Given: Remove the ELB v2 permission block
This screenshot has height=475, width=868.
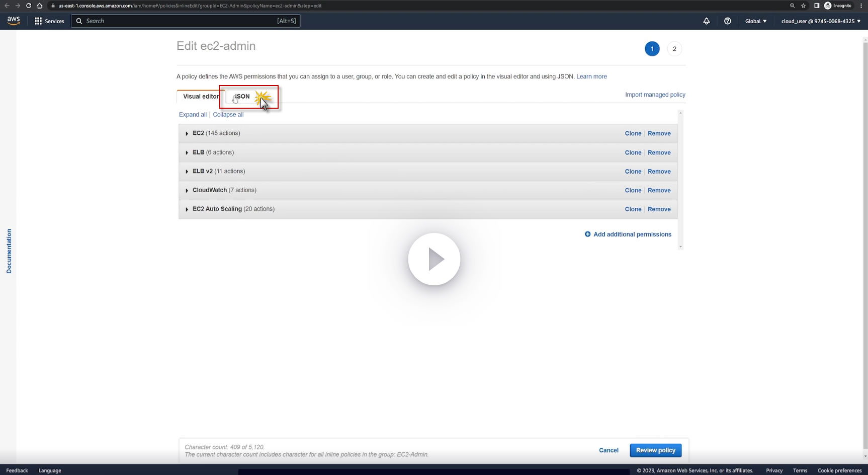Looking at the screenshot, I should tap(659, 172).
